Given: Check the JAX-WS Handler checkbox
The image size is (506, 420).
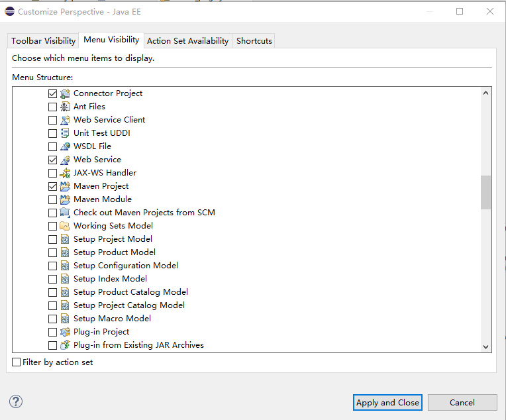Looking at the screenshot, I should [x=52, y=173].
